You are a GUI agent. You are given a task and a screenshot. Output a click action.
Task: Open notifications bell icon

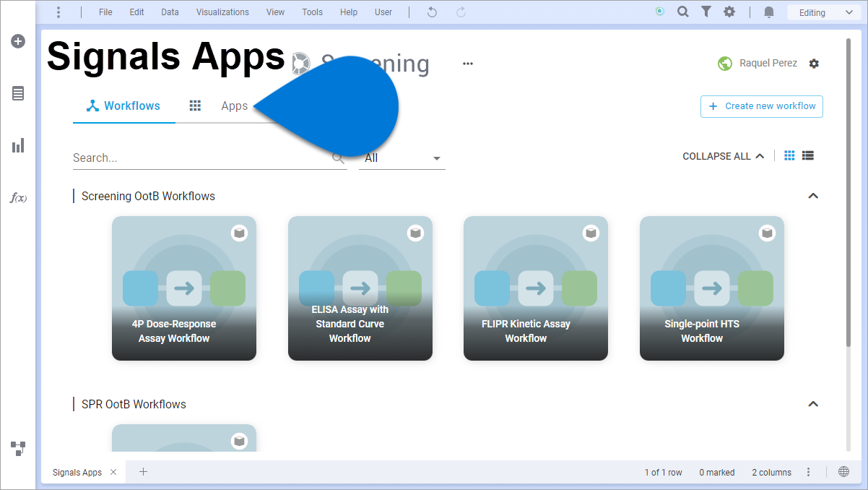coord(769,12)
